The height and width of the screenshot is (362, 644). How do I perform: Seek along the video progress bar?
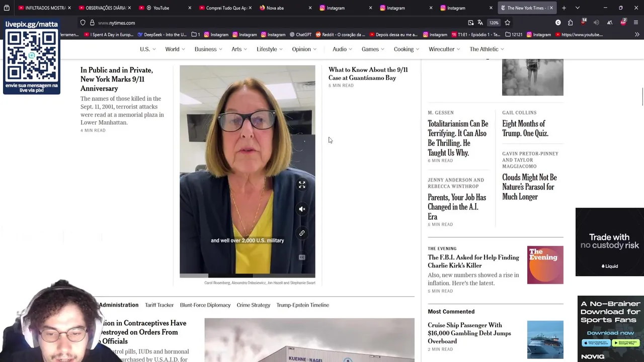(x=248, y=276)
